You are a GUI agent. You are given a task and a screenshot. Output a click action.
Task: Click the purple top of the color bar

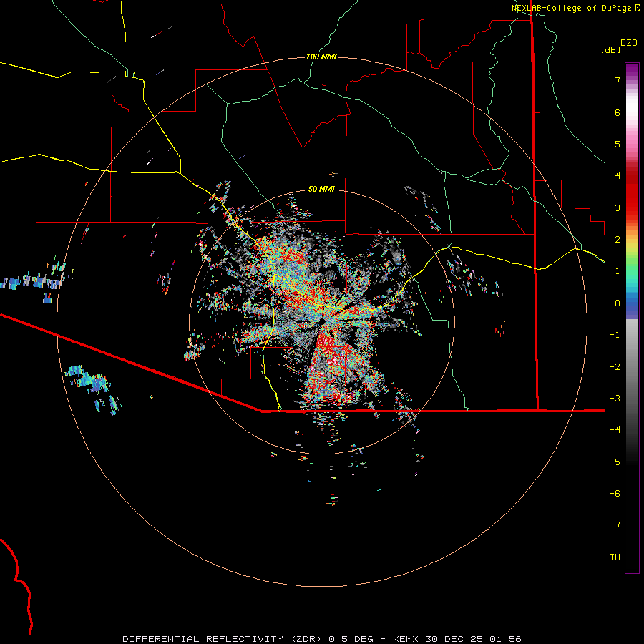click(632, 70)
